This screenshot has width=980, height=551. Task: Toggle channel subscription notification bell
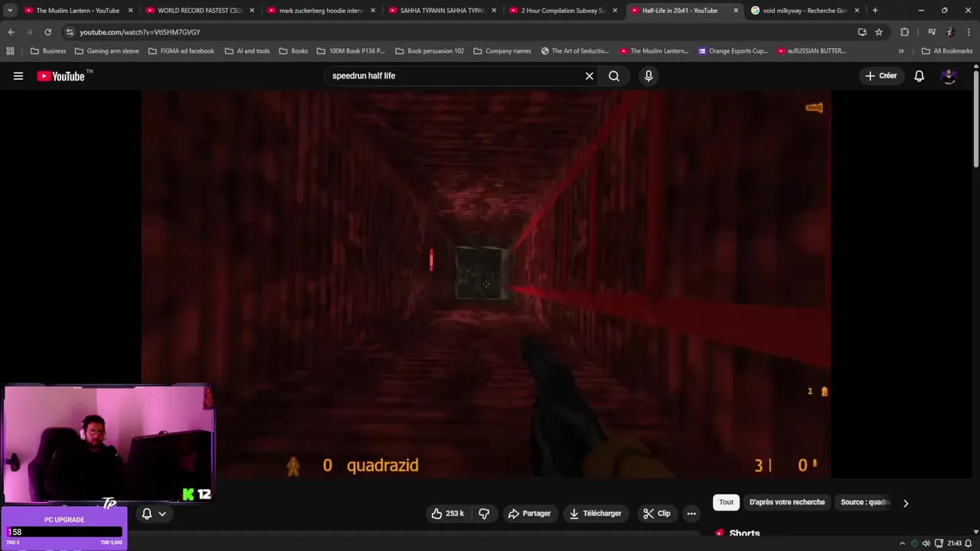(x=147, y=514)
